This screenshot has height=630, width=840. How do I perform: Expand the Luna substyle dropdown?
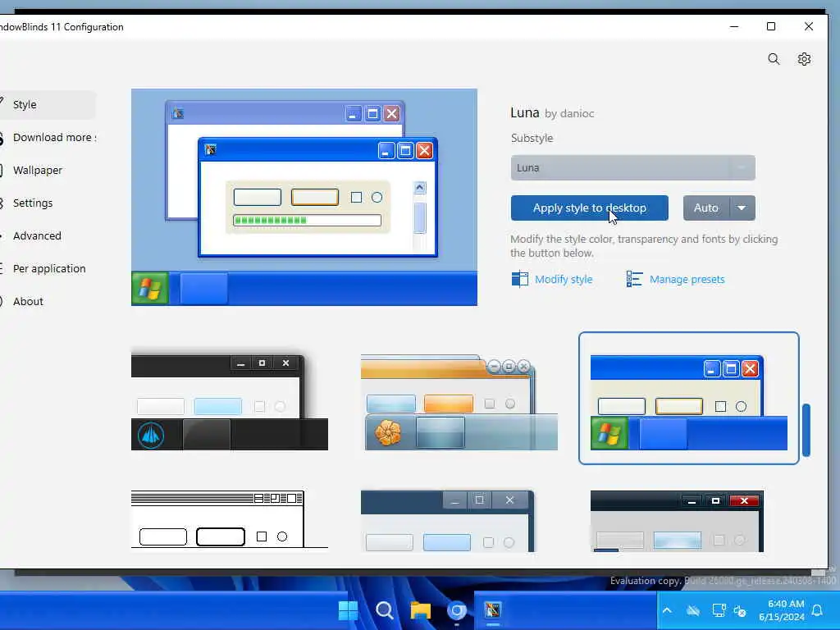pyautogui.click(x=632, y=167)
